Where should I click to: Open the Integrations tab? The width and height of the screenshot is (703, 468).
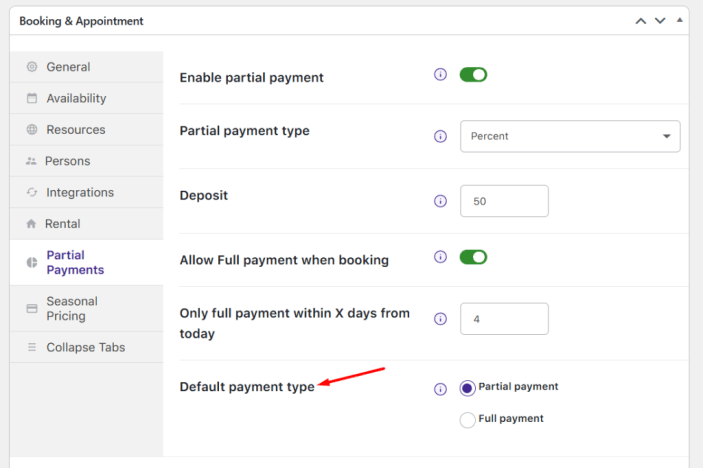[87, 192]
